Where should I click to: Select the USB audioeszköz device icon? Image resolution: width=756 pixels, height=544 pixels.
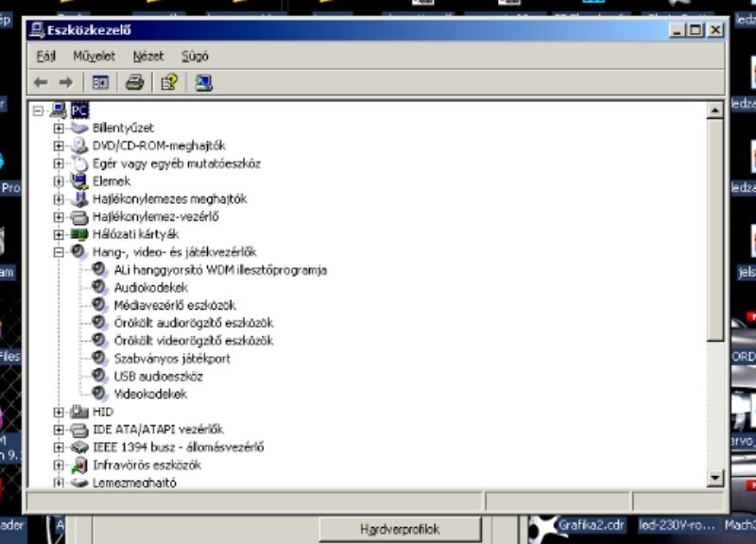coord(100,376)
